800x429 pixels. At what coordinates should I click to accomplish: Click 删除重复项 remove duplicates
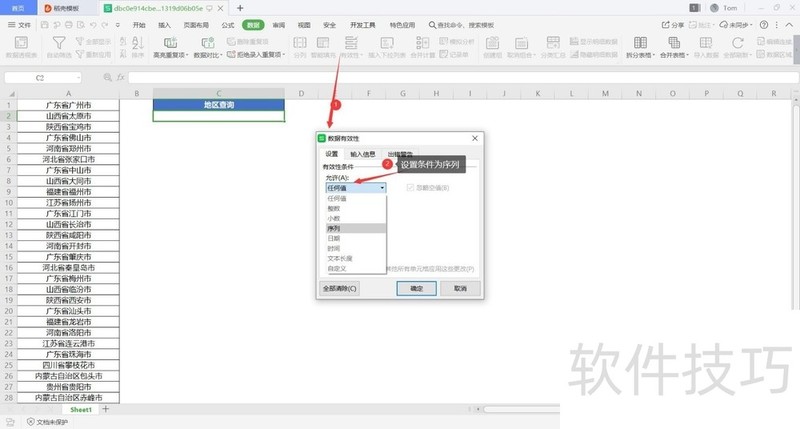248,41
